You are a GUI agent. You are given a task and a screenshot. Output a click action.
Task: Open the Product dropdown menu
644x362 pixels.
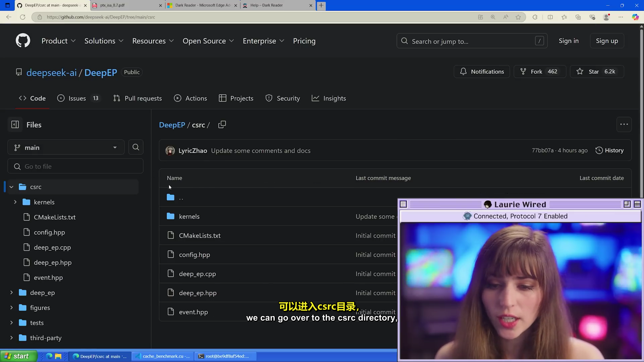point(58,41)
